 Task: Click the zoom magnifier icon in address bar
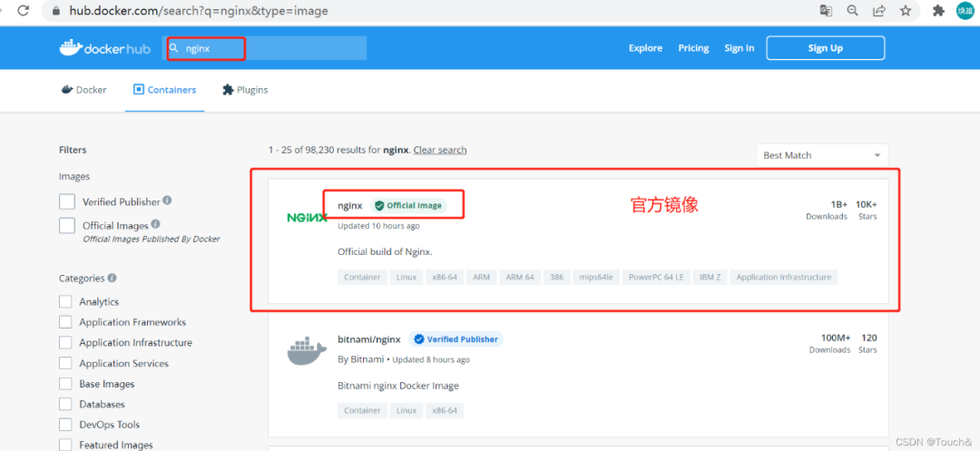tap(852, 11)
